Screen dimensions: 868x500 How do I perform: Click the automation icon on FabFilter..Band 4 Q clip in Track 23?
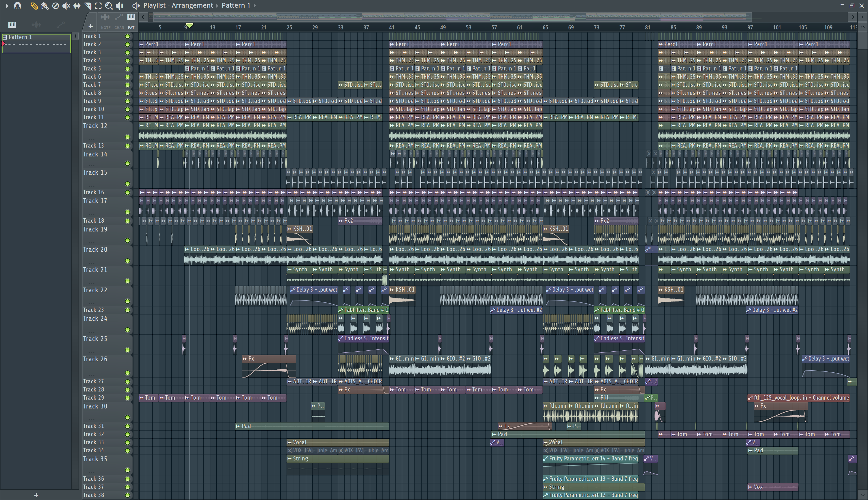click(x=341, y=310)
